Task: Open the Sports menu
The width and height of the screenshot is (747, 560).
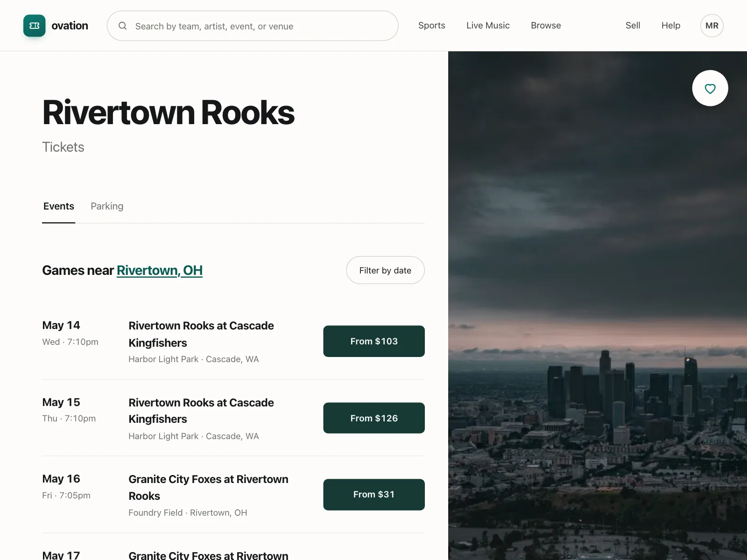Action: 432,26
